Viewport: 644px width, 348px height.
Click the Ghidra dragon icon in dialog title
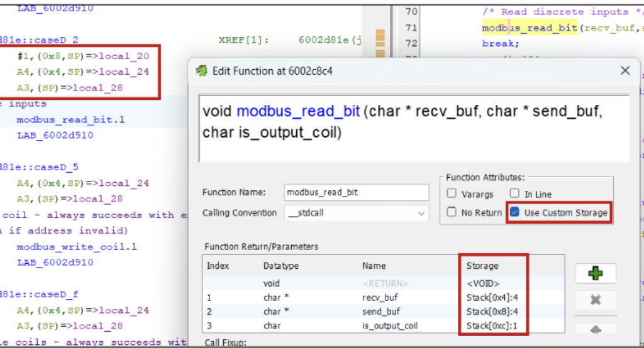201,71
